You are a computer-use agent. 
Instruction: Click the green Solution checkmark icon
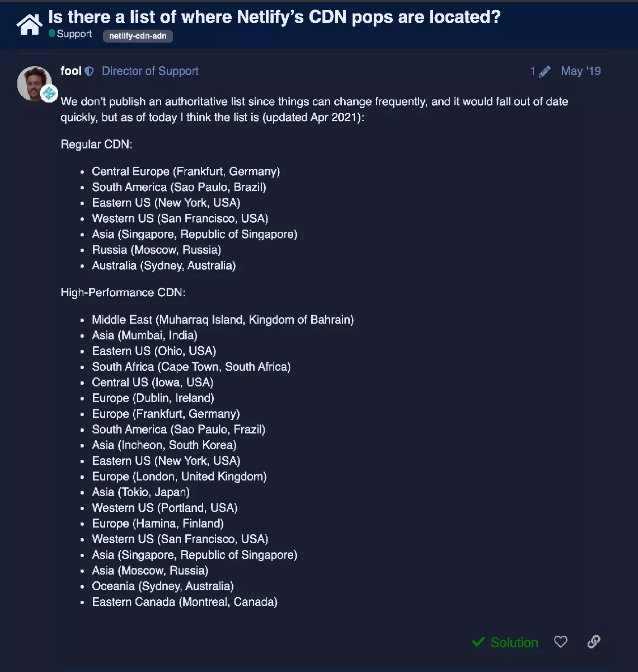(x=478, y=642)
